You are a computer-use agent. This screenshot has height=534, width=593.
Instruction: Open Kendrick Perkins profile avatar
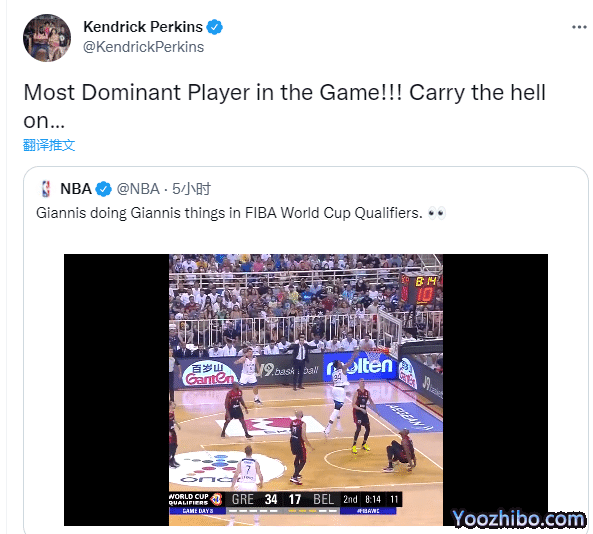click(x=47, y=38)
